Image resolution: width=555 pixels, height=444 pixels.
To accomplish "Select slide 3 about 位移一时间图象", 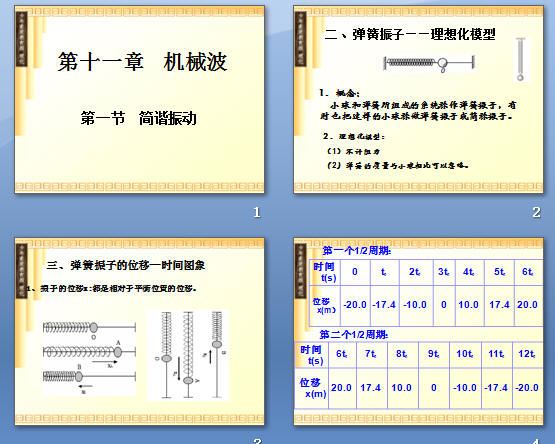I will click(139, 331).
